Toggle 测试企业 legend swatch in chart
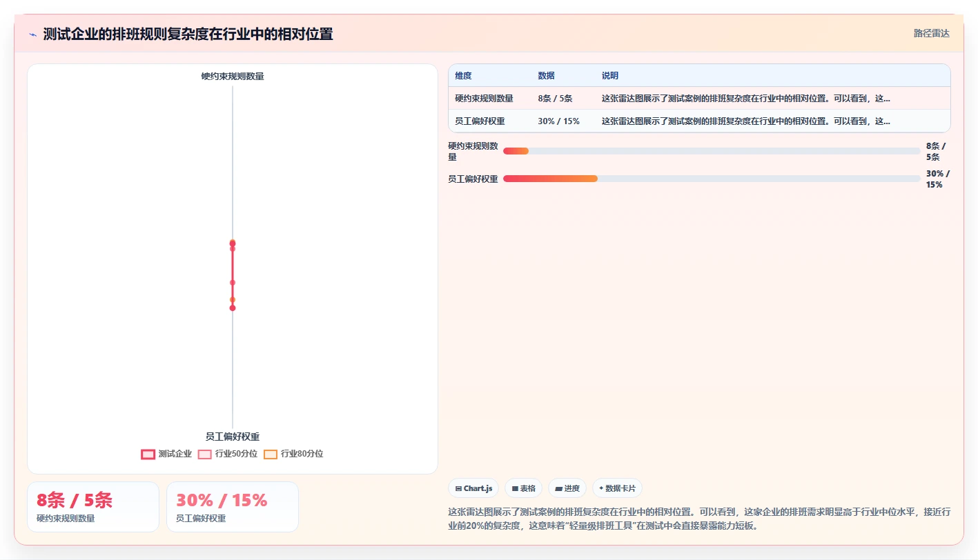This screenshot has width=978, height=560. [148, 454]
